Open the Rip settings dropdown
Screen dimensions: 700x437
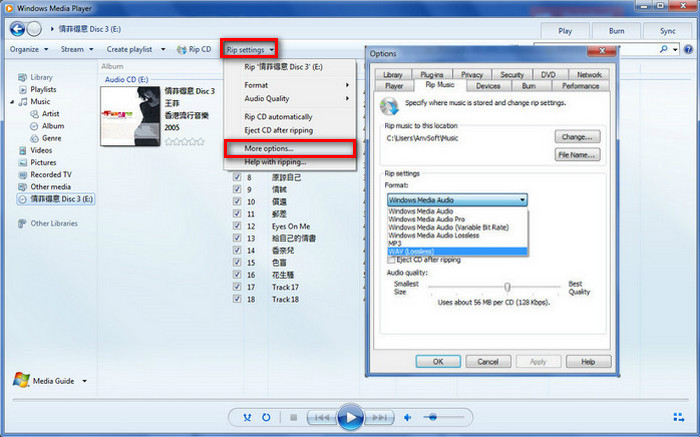click(x=250, y=50)
